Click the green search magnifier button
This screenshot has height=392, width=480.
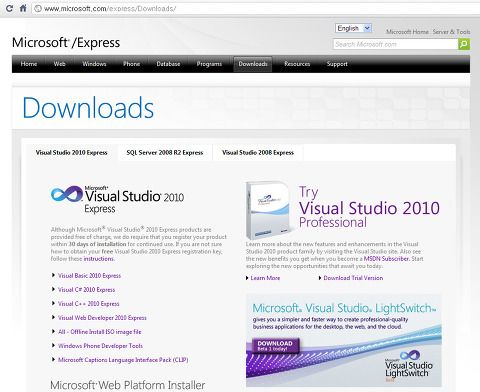pos(464,44)
